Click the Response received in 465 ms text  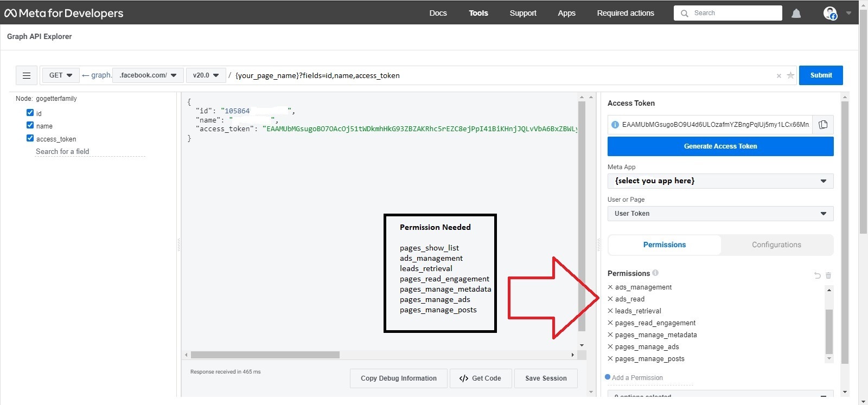coord(225,372)
